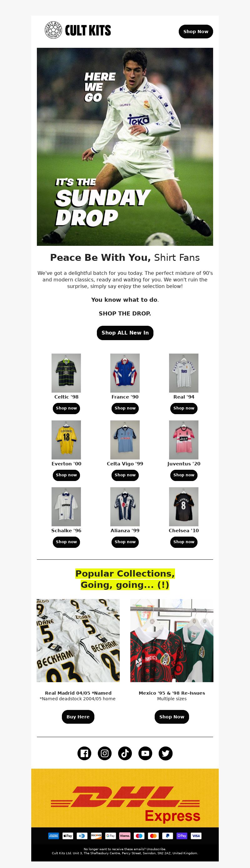This screenshot has width=250, height=868.
Task: Open the TikTok social icon
Action: tap(125, 753)
